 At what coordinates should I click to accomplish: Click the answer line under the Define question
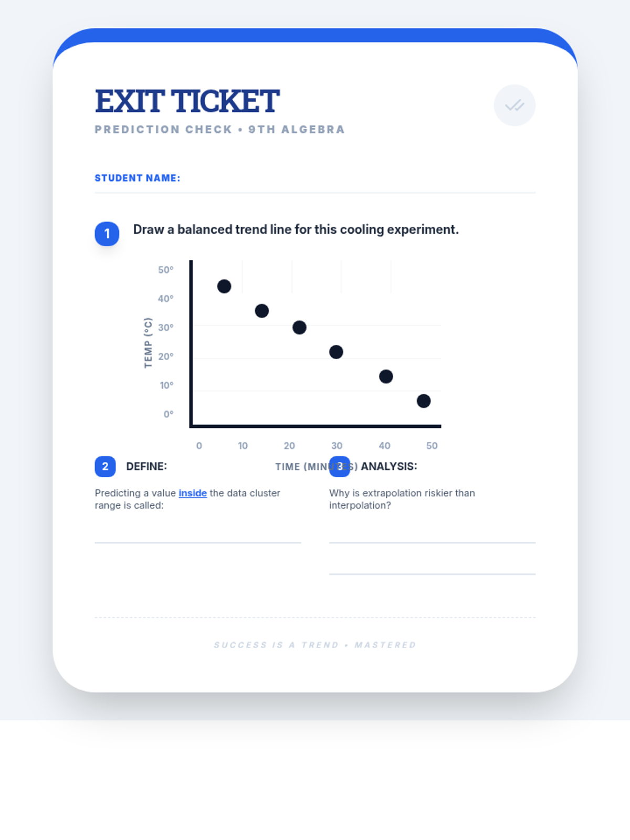(x=198, y=542)
